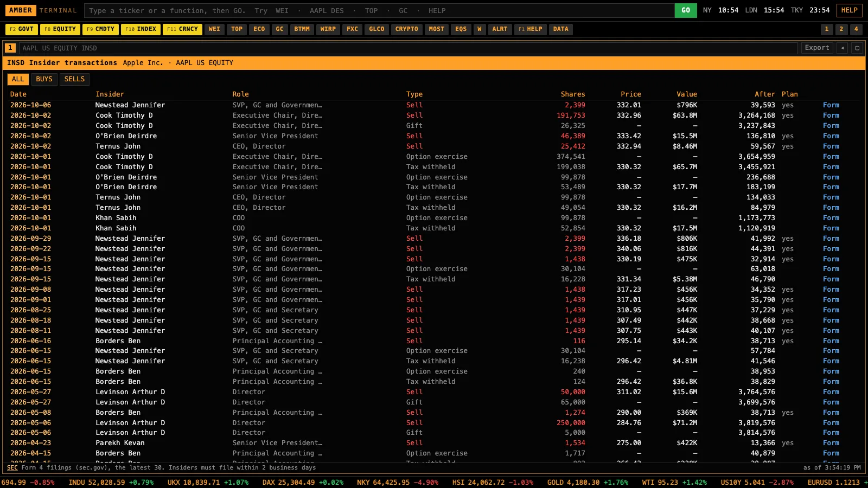Launch the GLCO function shortcut
The image size is (868, 488).
(376, 29)
